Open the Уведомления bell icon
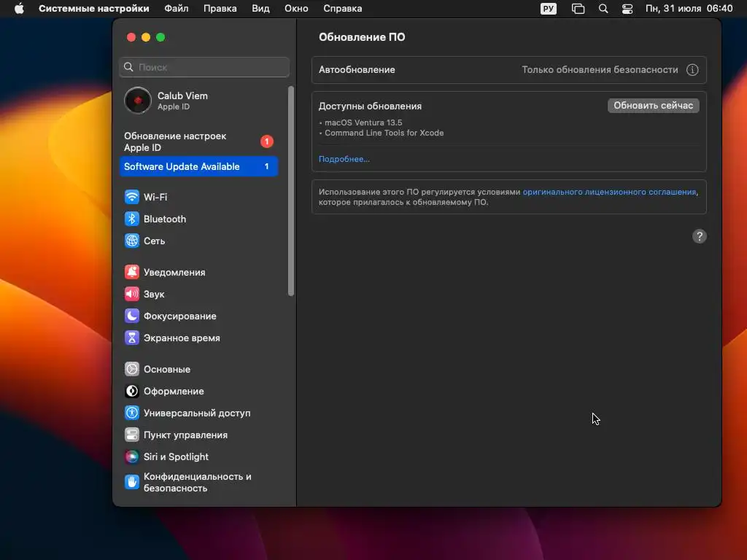 tap(132, 272)
